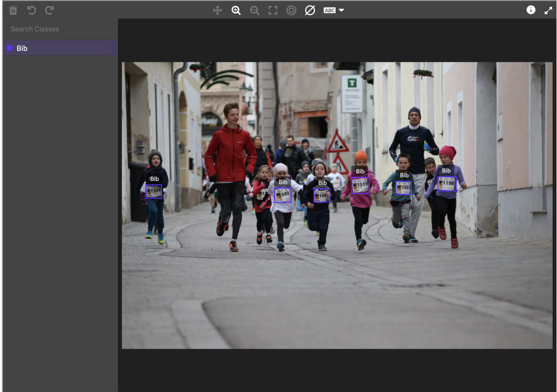557x392 pixels.
Task: Click the trash delete icon
Action: tap(13, 10)
